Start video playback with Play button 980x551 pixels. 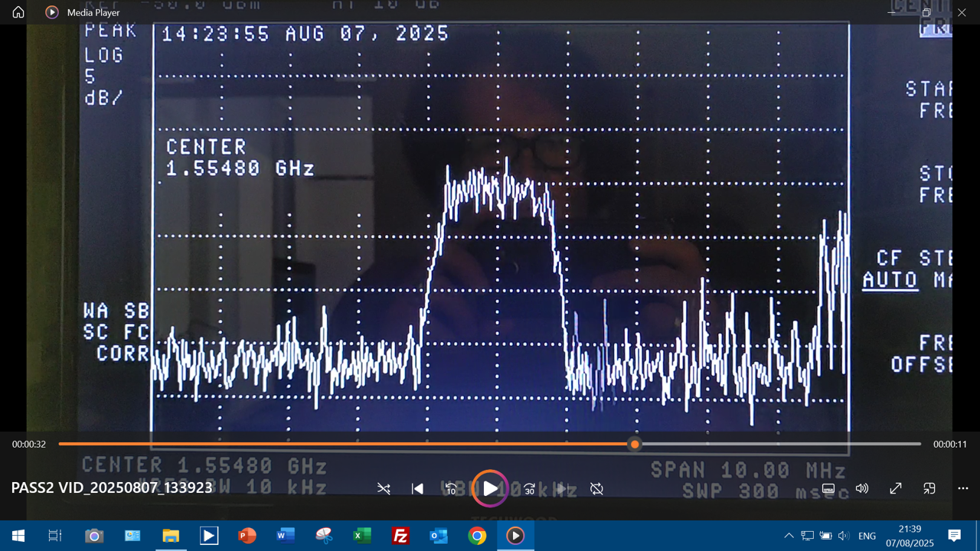coord(490,488)
